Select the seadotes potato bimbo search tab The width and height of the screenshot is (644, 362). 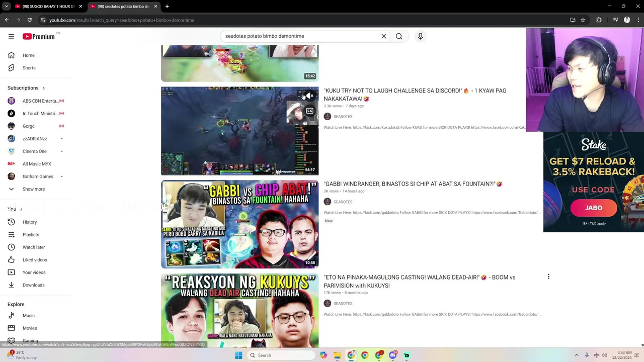pos(123,7)
